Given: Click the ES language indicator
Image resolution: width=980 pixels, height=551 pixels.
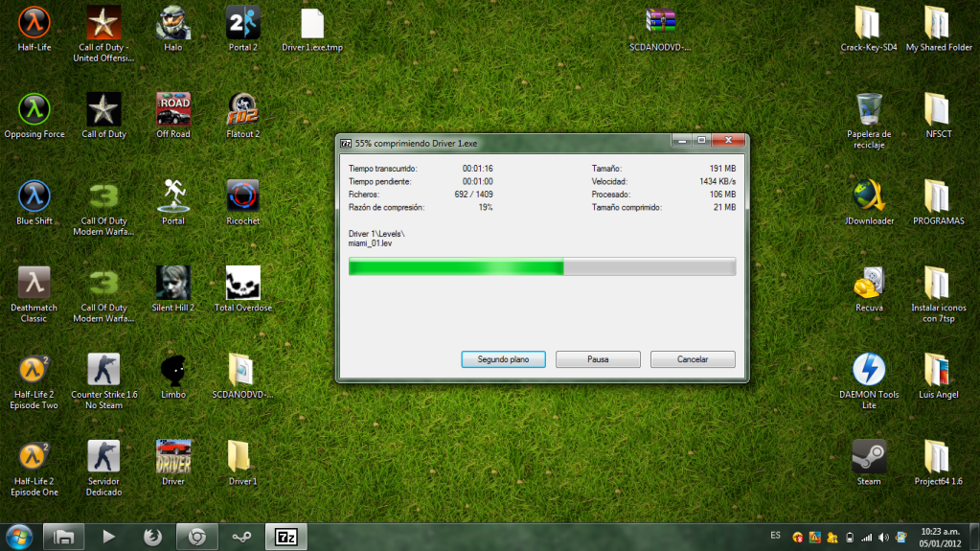Looking at the screenshot, I should pyautogui.click(x=776, y=536).
